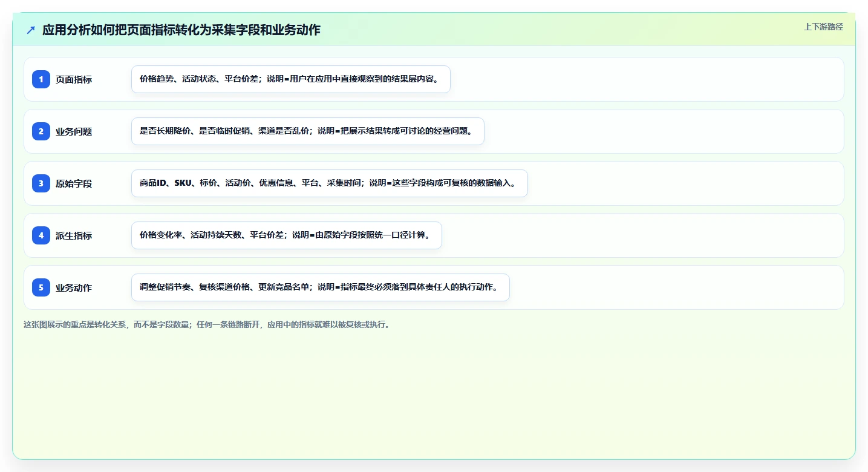
Task: Click step number badge 2
Action: (x=41, y=131)
